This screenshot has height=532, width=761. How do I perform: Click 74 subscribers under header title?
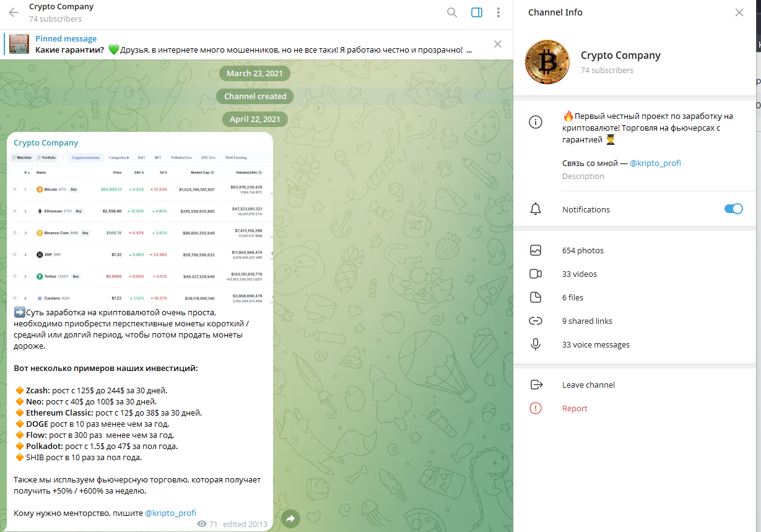[55, 19]
